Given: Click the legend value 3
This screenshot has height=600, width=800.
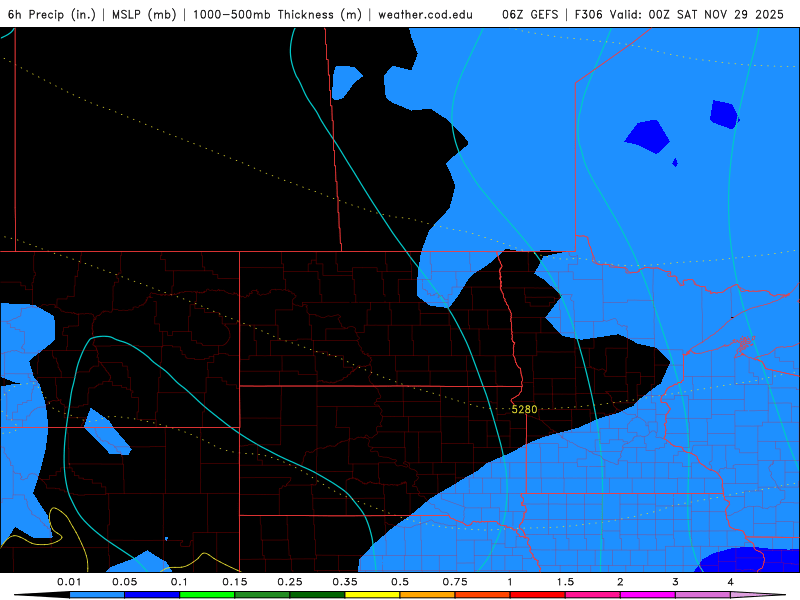Looking at the screenshot, I should pyautogui.click(x=676, y=582).
